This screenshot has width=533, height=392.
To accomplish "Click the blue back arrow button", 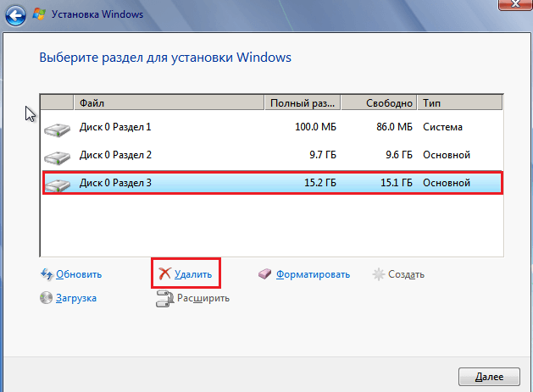I will (15, 15).
